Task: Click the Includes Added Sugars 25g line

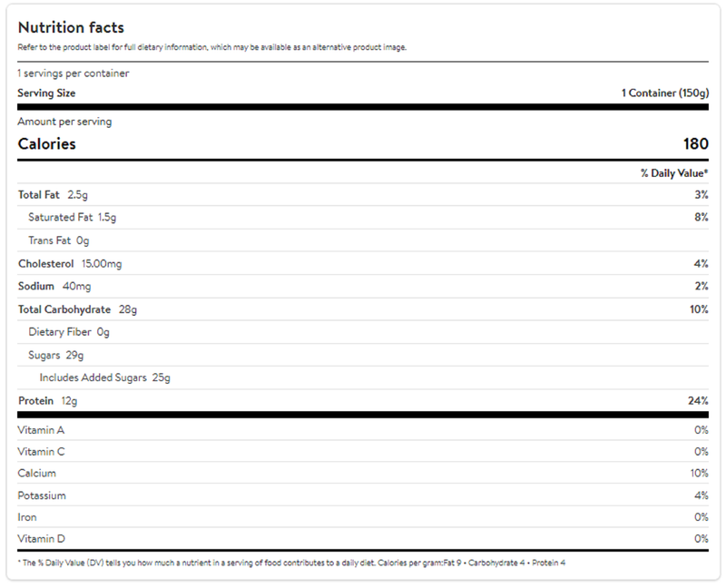Action: (105, 377)
